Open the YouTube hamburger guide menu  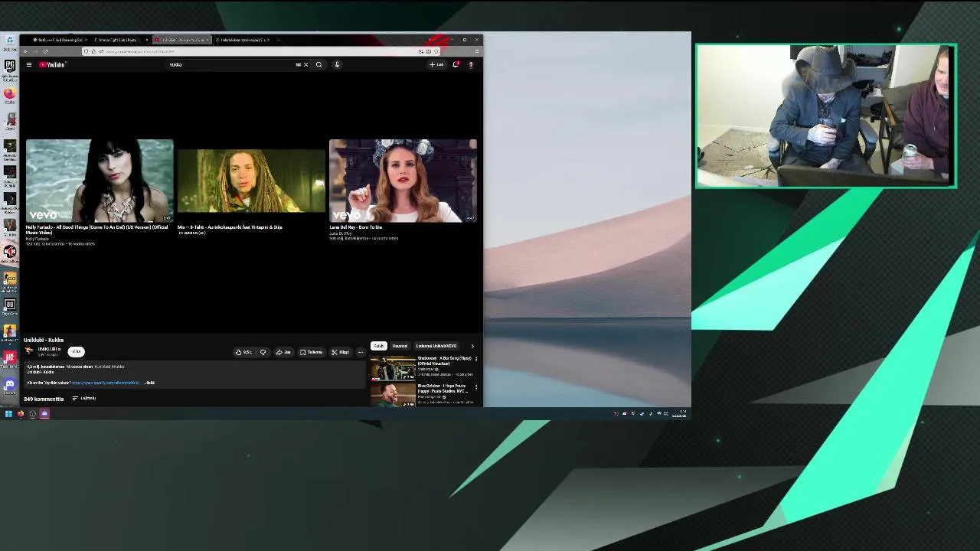[29, 64]
